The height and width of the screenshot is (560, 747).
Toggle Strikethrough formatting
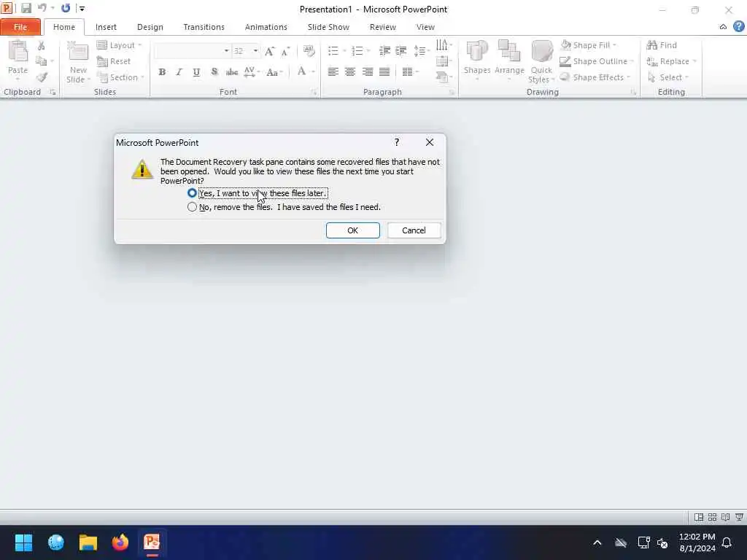coord(231,72)
